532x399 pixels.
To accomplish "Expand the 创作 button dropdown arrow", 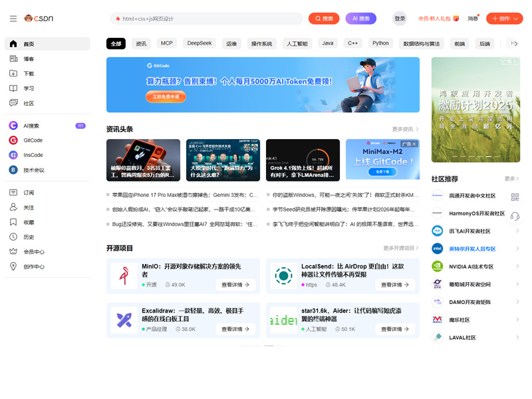I will [x=517, y=19].
